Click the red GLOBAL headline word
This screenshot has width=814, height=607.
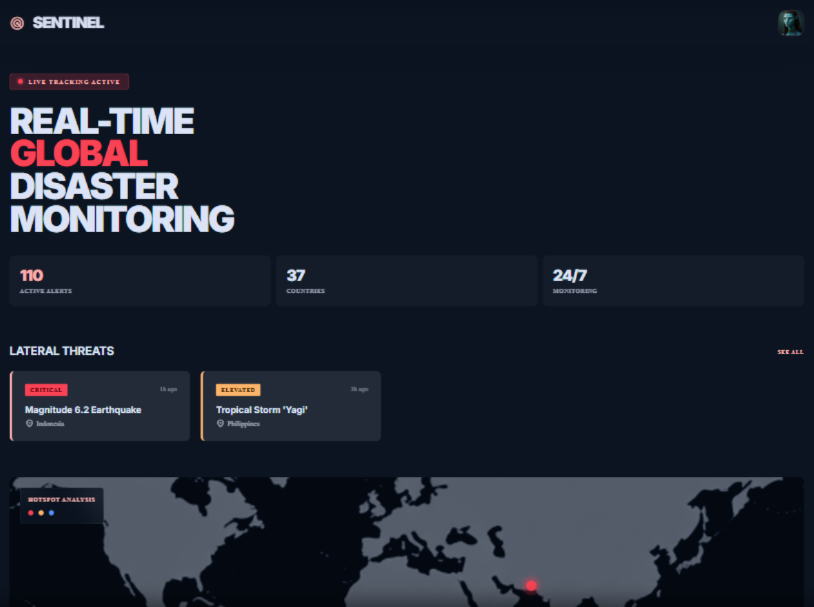(x=79, y=153)
